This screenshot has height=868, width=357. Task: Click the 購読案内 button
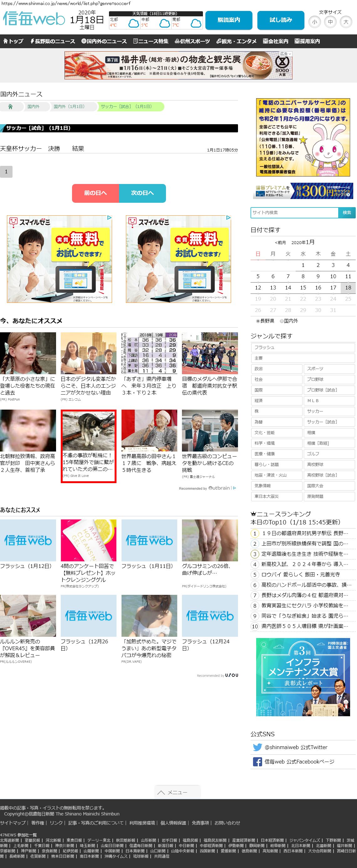[x=229, y=20]
